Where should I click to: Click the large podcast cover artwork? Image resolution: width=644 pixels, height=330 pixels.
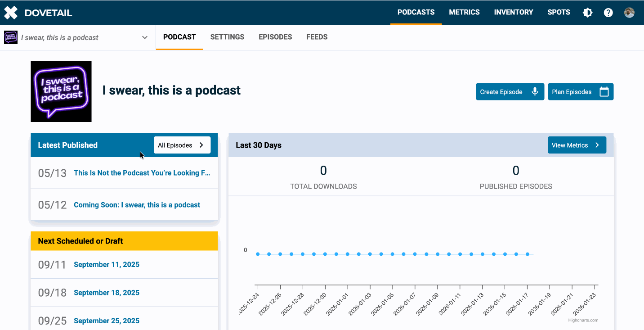coord(61,92)
